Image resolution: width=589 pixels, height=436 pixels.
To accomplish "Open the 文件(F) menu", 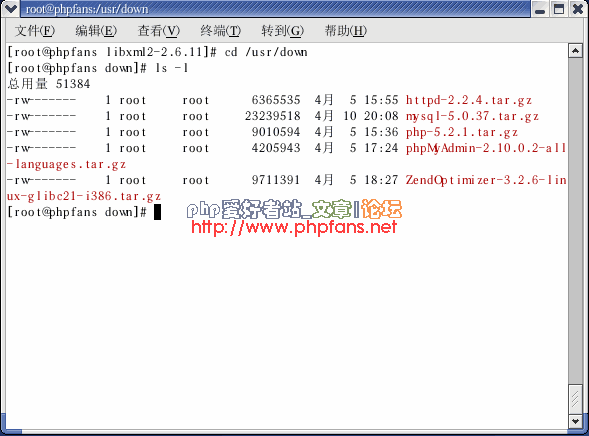I will (35, 31).
